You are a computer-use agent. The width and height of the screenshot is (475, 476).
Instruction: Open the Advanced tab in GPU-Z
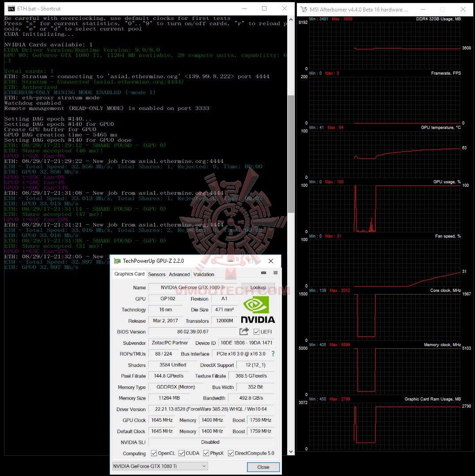point(179,274)
